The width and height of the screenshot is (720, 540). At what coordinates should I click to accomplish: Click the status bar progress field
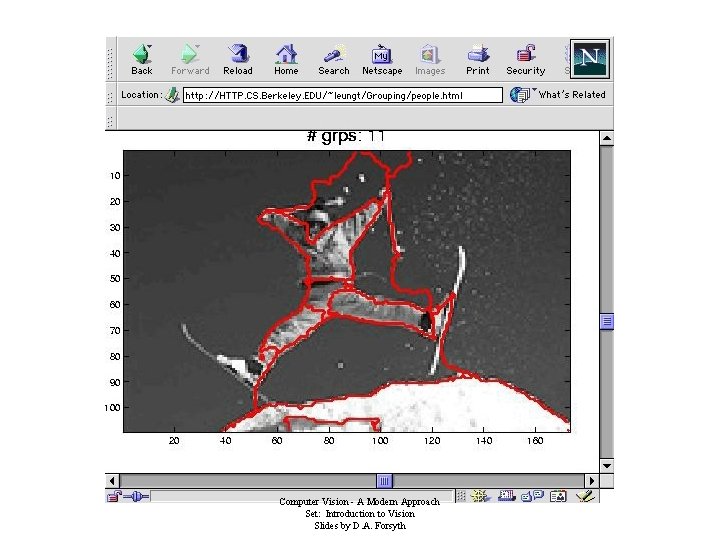point(302,496)
